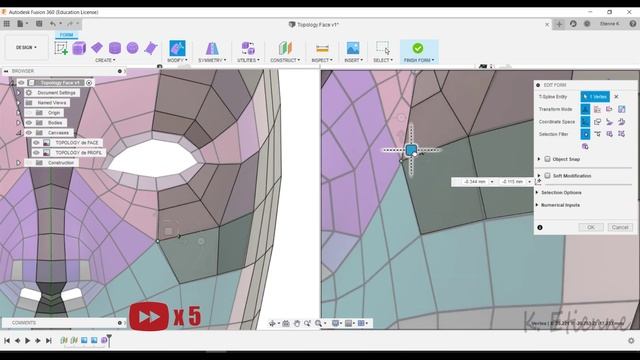Switch to the FORM tab
Screen dimensions: 640x360
[x=66, y=35]
